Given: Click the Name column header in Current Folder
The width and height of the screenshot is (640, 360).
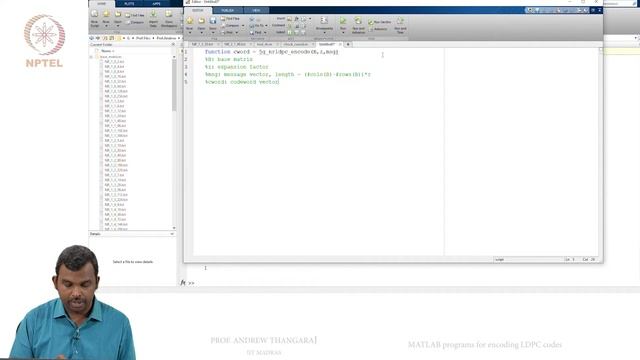Looking at the screenshot, I should [109, 51].
